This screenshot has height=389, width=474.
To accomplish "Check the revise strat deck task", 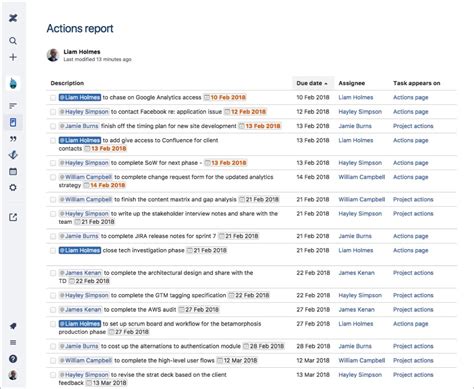I will [x=53, y=375].
